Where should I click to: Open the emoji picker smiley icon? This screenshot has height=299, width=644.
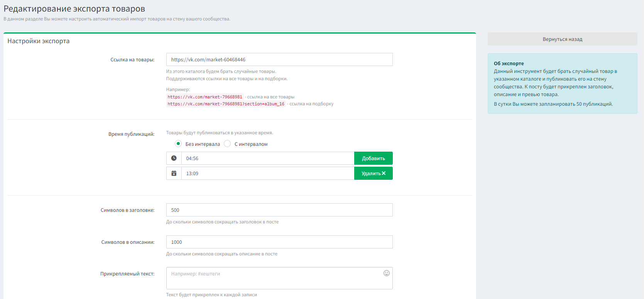(x=386, y=273)
